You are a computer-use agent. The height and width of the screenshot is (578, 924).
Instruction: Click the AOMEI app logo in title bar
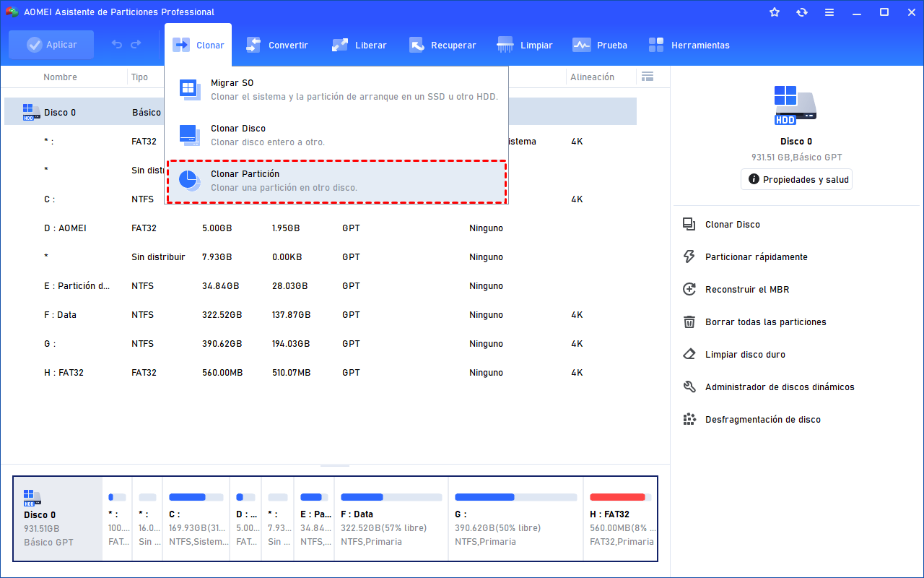12,12
